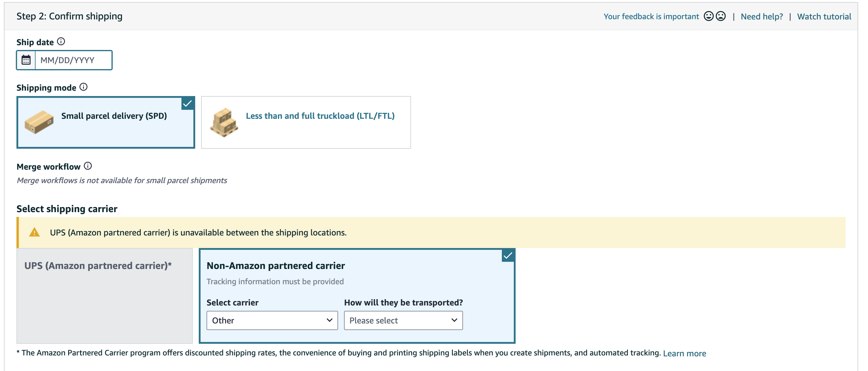Screen dimensions: 868x371
Task: Click the Shipping mode label
Action: pyautogui.click(x=46, y=88)
